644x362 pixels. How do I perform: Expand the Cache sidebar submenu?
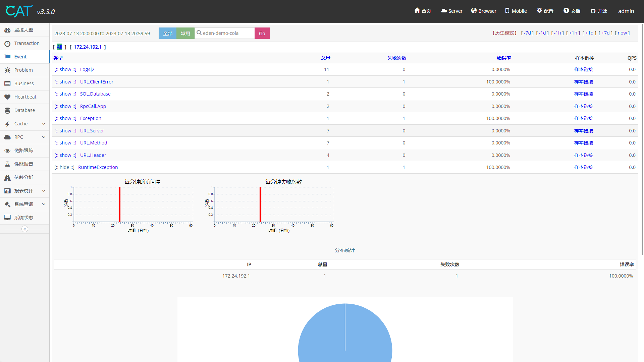44,124
